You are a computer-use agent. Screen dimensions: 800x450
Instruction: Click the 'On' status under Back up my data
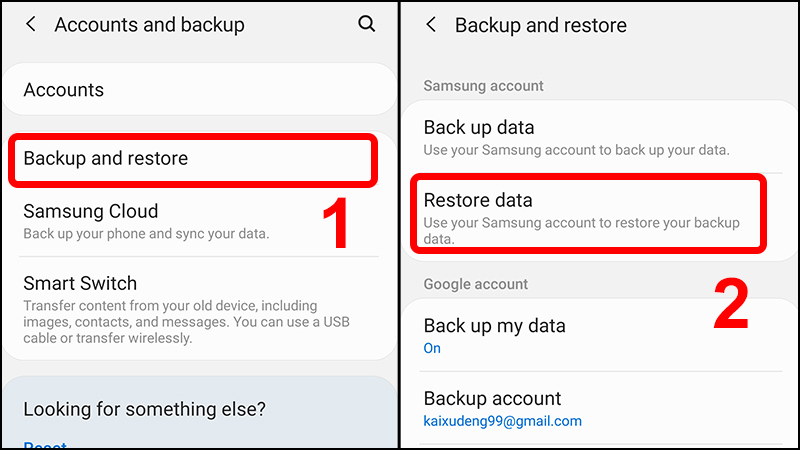click(x=432, y=348)
